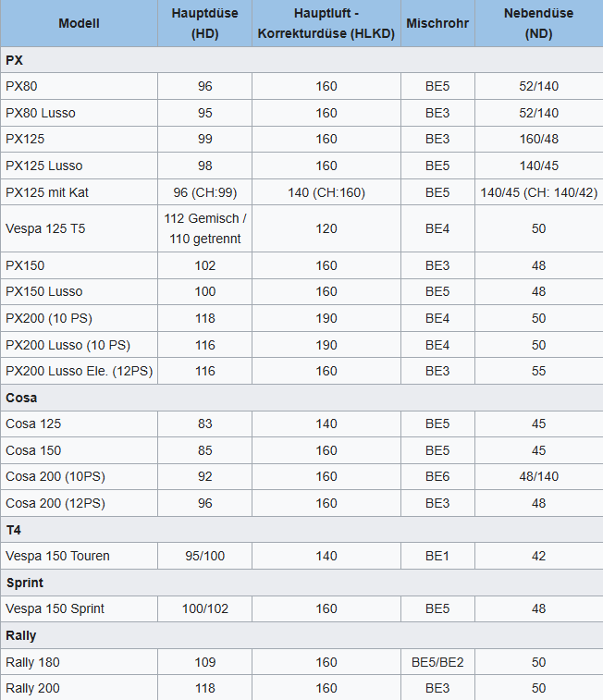Click the PX125 mit Kat model cell
Image resolution: width=603 pixels, height=700 pixels.
79,192
